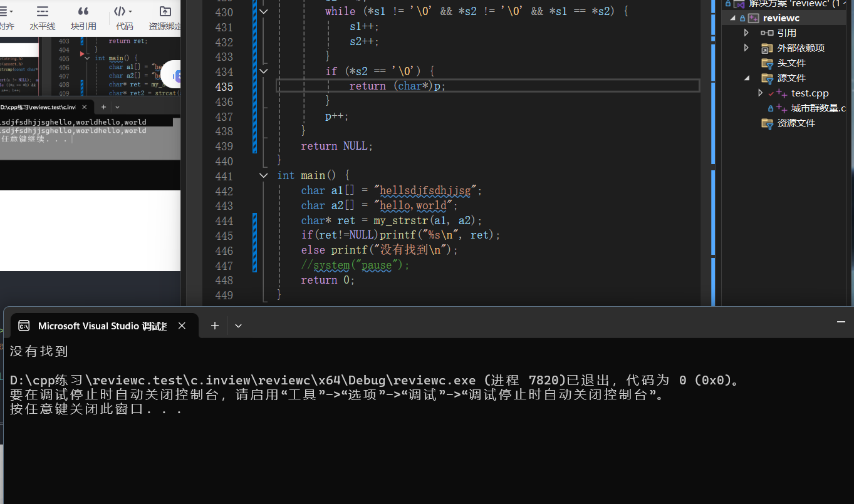Insert code block using 代码 icon

pyautogui.click(x=120, y=11)
